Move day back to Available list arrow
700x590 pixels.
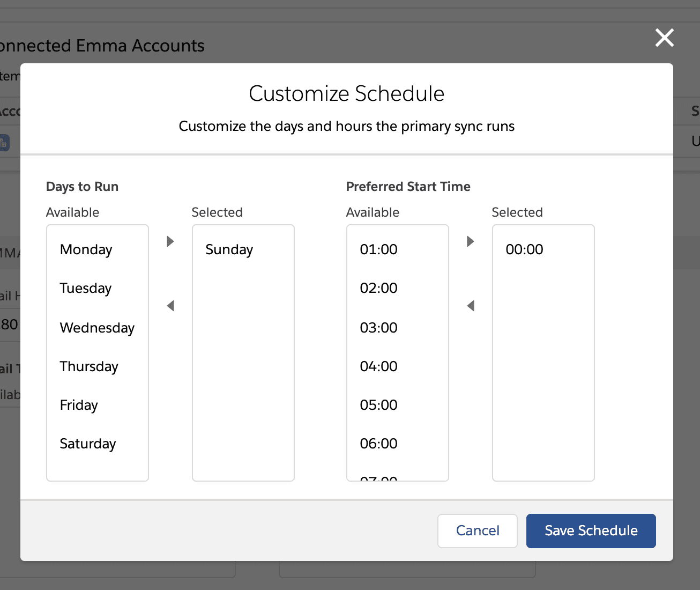(170, 306)
